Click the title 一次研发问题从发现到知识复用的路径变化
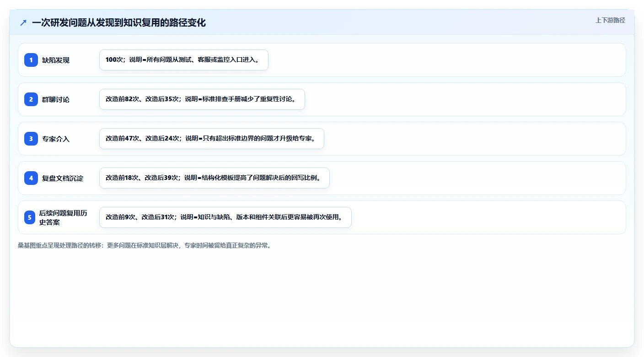Image resolution: width=644 pixels, height=357 pixels. point(119,22)
